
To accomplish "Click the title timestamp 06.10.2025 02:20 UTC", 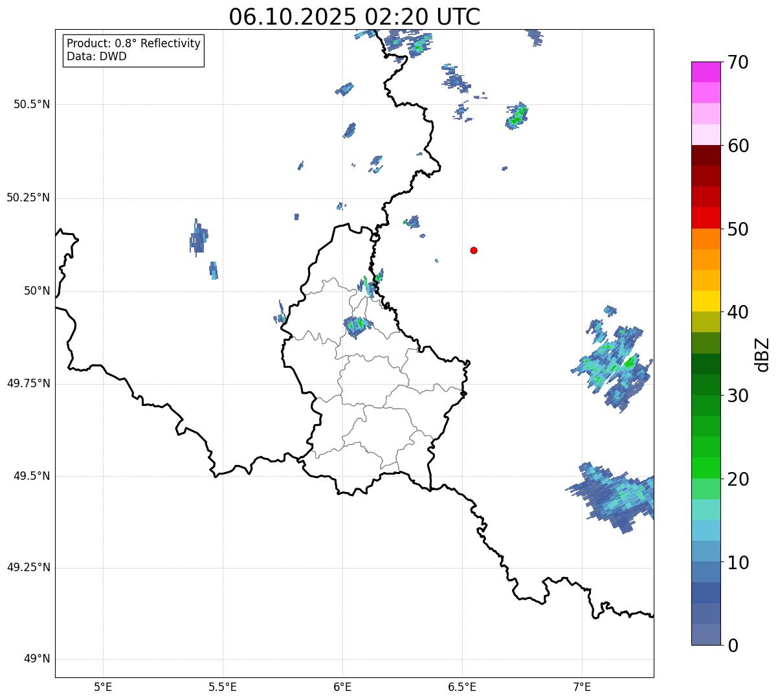I will point(355,17).
